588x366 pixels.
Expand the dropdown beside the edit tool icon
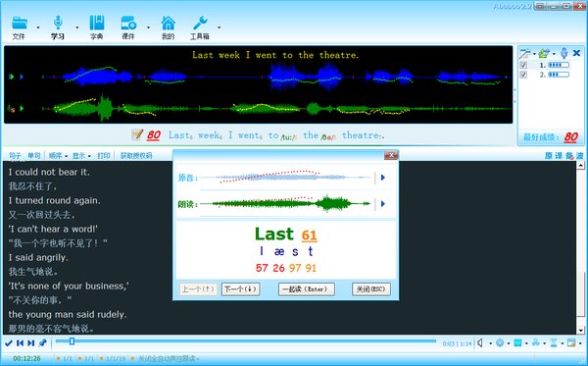(x=534, y=54)
